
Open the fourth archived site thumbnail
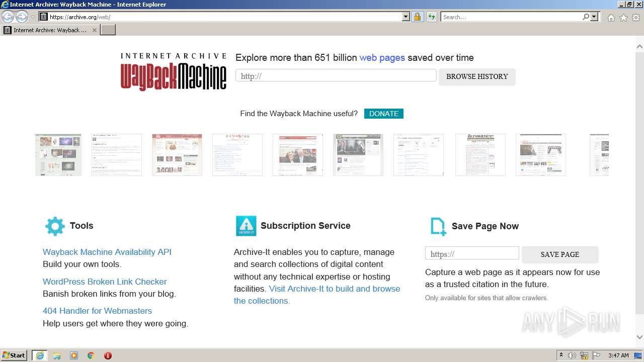(x=237, y=155)
